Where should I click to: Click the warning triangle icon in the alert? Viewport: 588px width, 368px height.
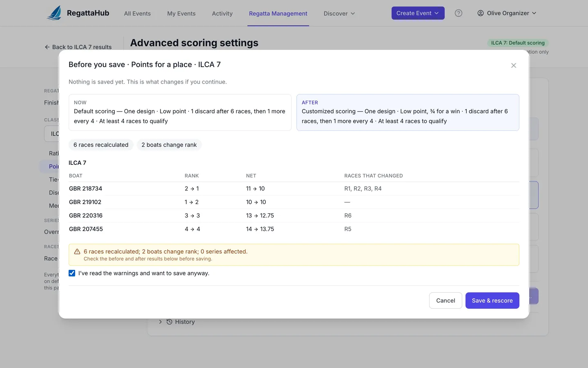(x=77, y=251)
